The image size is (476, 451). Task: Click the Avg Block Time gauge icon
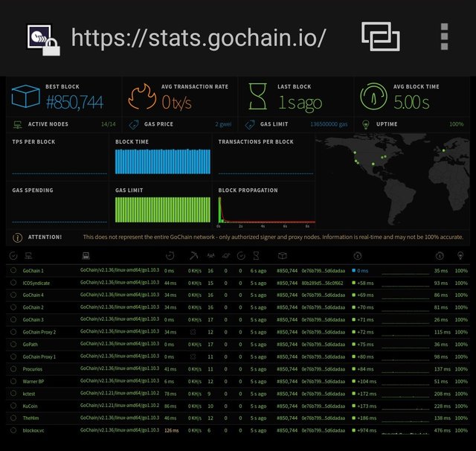pos(373,96)
